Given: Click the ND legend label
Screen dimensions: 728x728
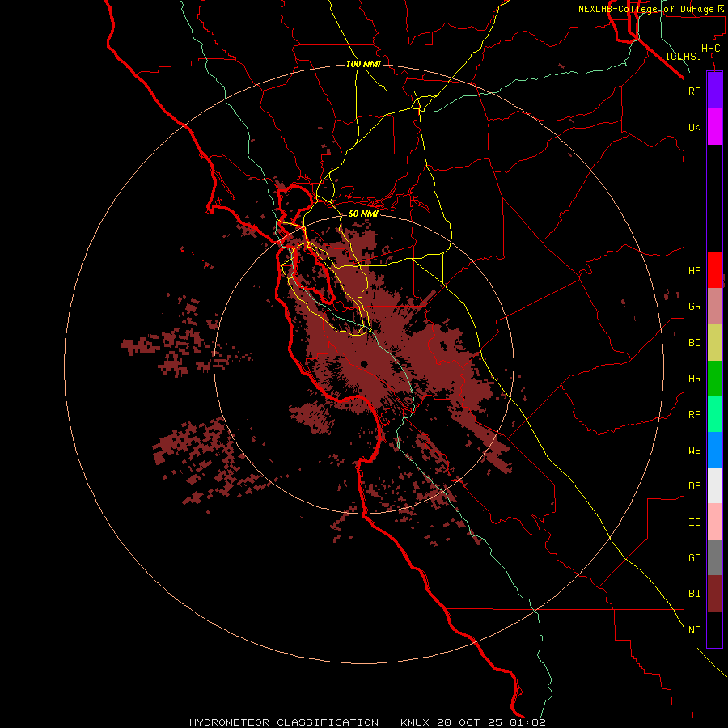Looking at the screenshot, I should tap(694, 629).
